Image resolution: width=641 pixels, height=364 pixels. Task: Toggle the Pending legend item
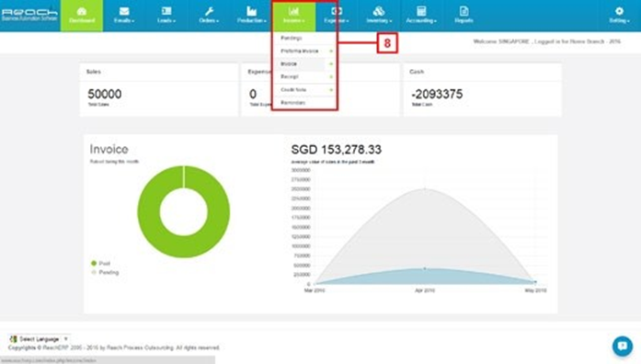105,272
